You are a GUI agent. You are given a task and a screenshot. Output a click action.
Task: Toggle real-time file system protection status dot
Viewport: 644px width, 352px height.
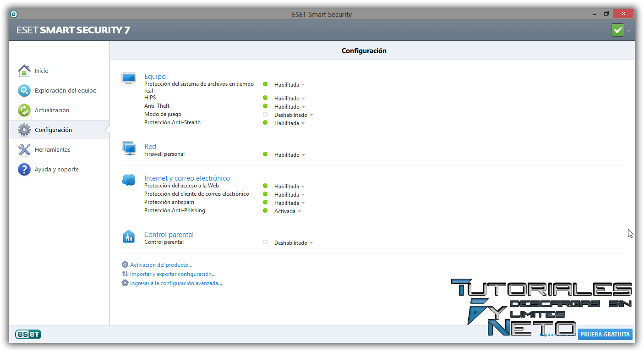[x=265, y=84]
